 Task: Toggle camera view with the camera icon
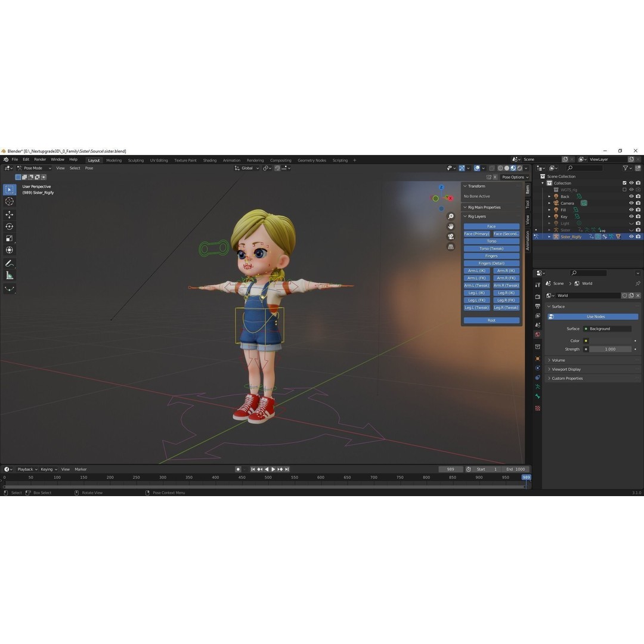tap(451, 237)
